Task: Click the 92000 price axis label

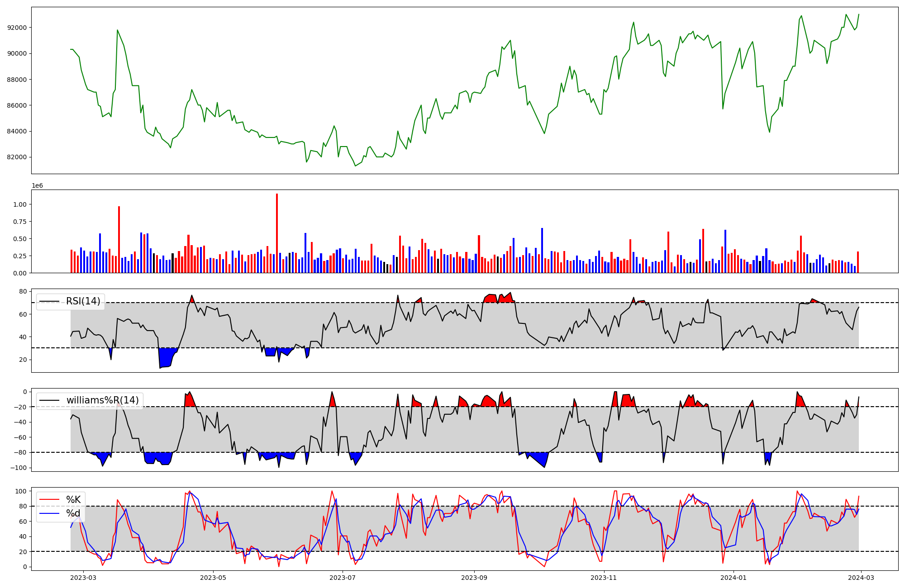Action: 17,28
